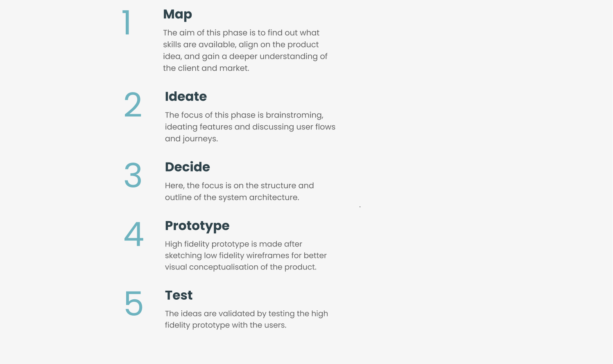
Task: Click the large number 2 numeral
Action: (133, 105)
